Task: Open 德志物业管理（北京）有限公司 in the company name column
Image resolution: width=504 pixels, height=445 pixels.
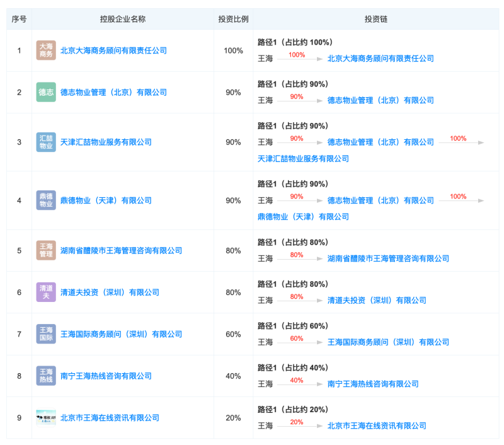Action: coord(114,92)
